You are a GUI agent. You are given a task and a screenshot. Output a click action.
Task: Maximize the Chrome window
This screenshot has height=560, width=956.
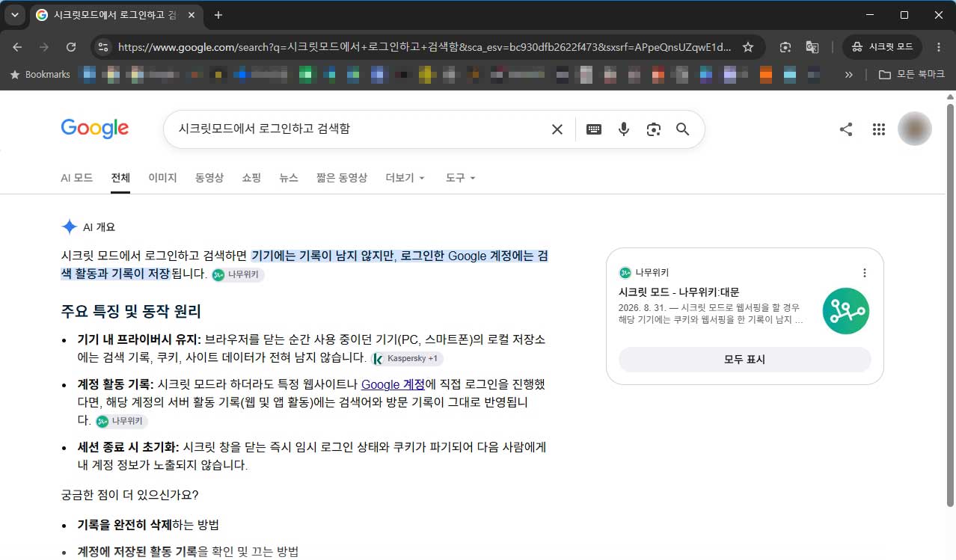pos(904,15)
